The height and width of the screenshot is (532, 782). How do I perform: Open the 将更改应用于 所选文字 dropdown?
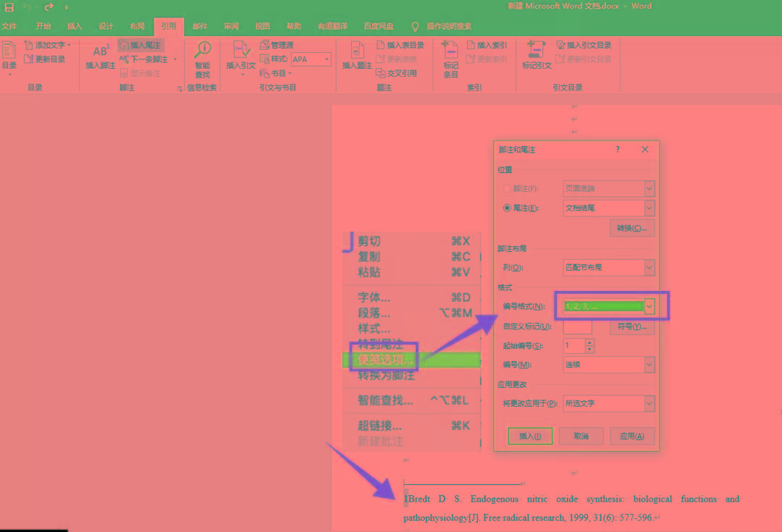[649, 403]
